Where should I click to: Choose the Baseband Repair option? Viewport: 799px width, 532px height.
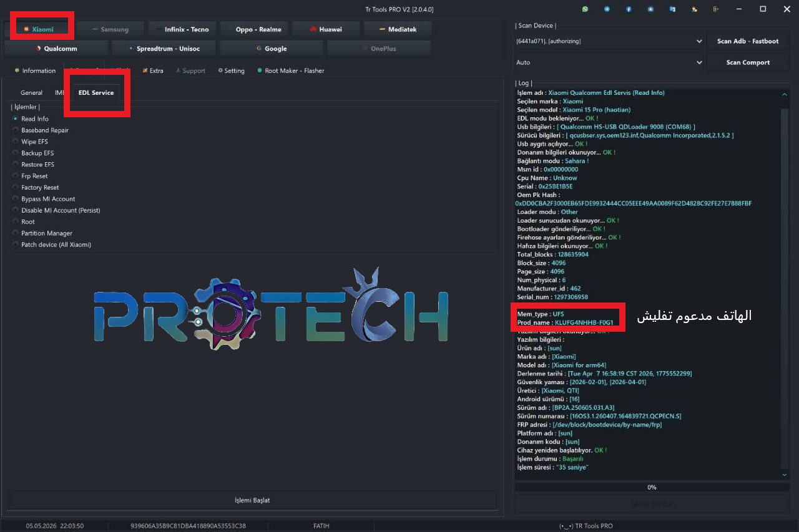[x=41, y=130]
